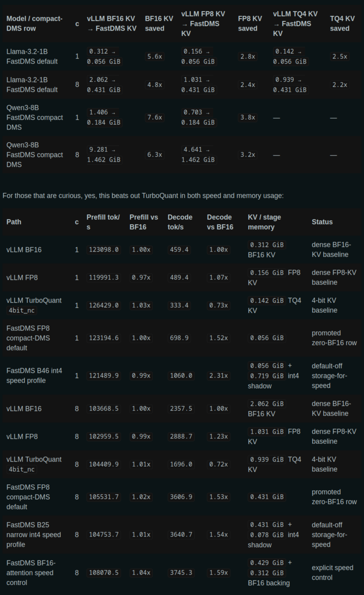Click the TurboQuant comparison paragraph text

click(x=143, y=195)
